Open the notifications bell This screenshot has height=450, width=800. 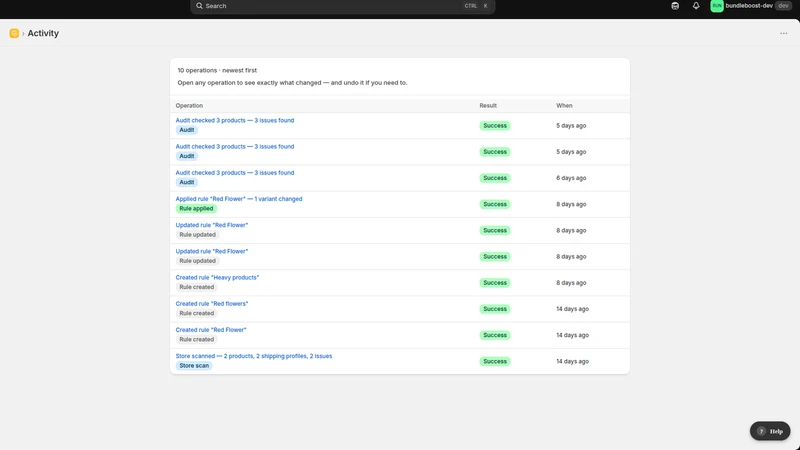pos(696,6)
